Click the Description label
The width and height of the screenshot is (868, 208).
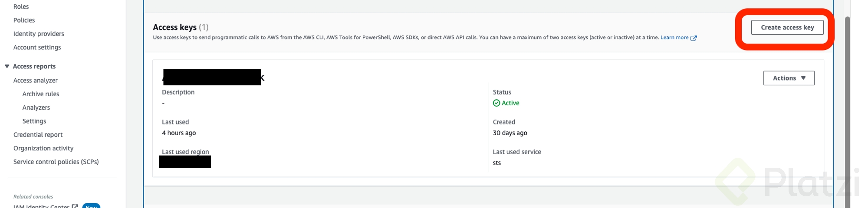pyautogui.click(x=178, y=92)
